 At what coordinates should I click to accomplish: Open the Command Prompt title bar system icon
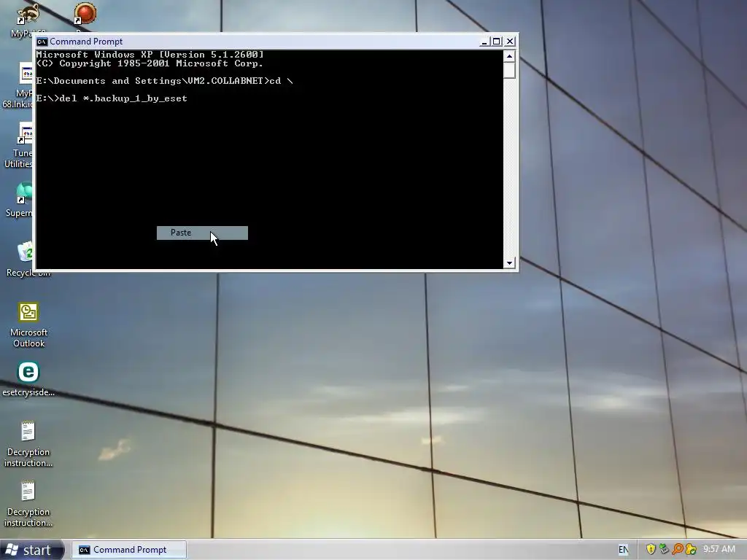click(42, 42)
